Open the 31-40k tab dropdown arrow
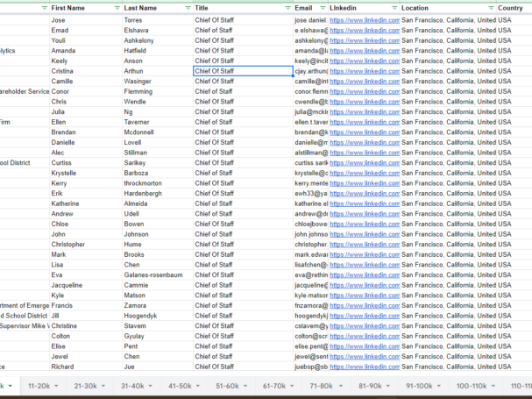 tap(153, 386)
